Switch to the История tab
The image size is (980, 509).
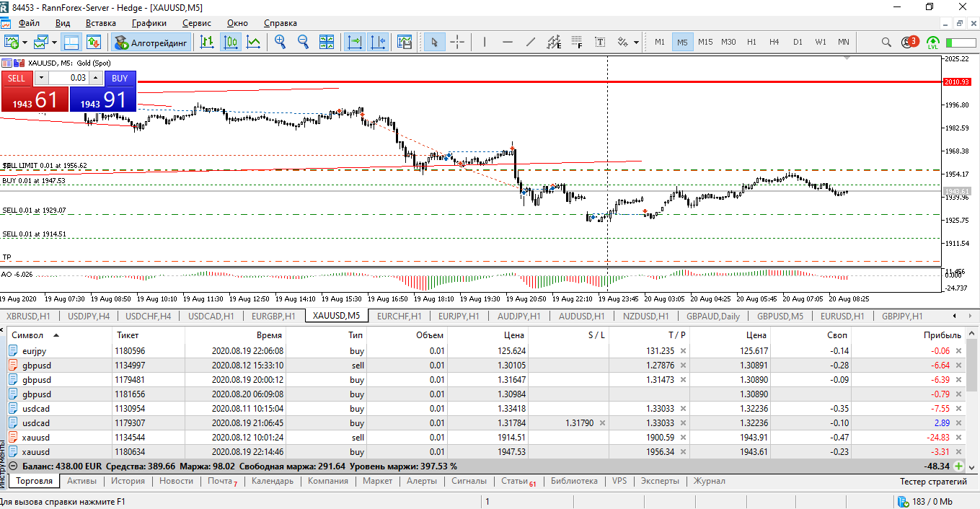click(x=128, y=481)
